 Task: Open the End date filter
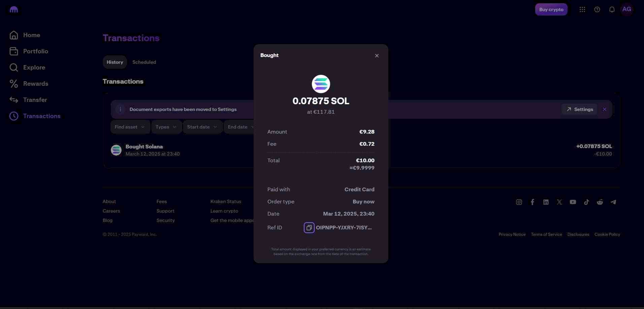pos(239,127)
